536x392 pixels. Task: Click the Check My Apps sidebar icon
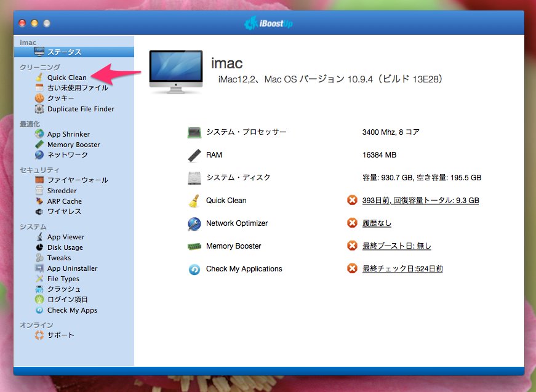(39, 310)
